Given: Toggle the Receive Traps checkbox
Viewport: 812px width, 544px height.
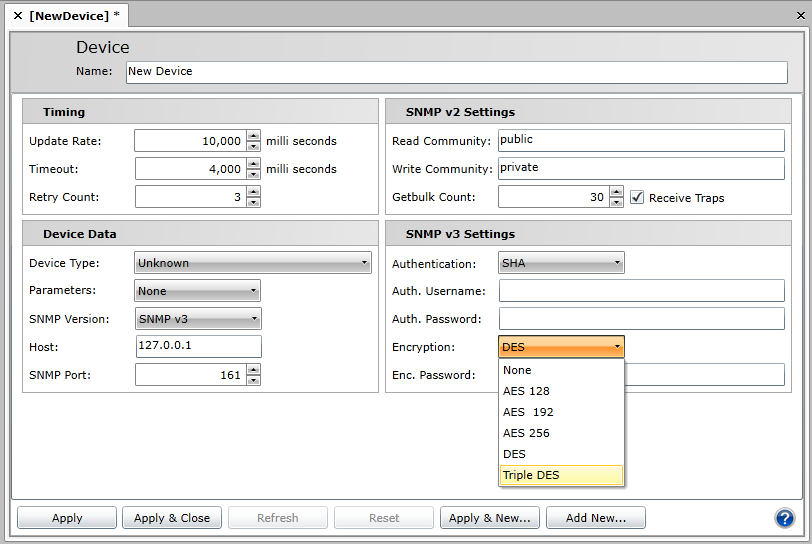Looking at the screenshot, I should (637, 197).
